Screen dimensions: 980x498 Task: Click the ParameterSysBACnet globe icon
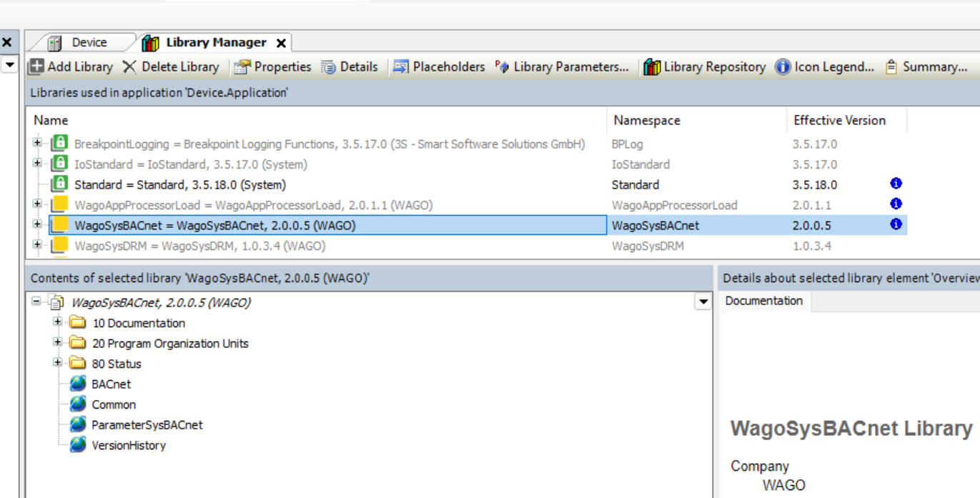point(79,424)
